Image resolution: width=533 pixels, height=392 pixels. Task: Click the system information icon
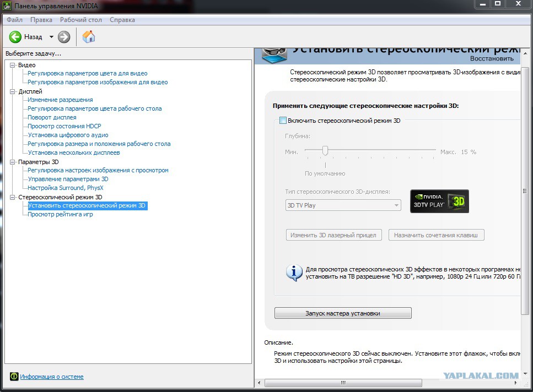[14, 376]
